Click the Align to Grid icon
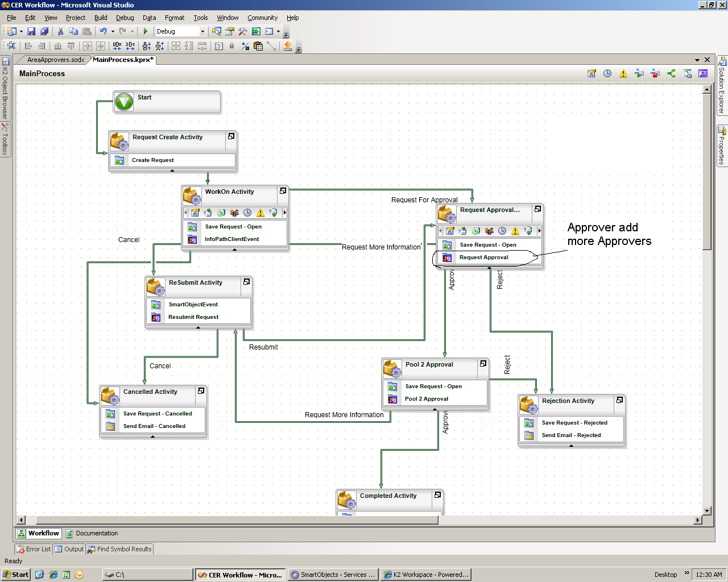 (11, 46)
